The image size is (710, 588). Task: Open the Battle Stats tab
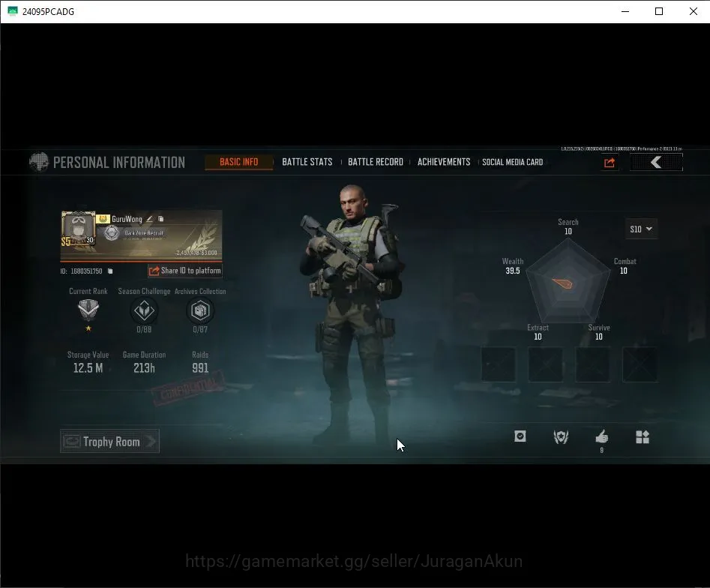coord(307,162)
